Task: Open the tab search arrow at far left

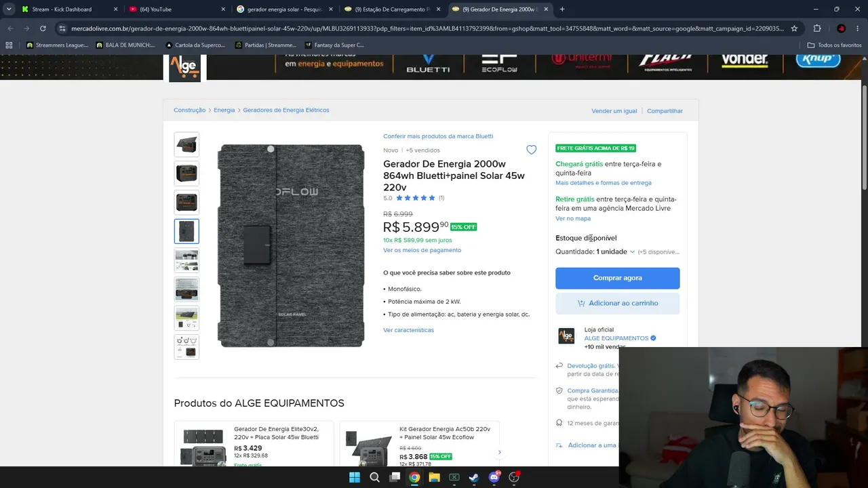Action: point(9,9)
